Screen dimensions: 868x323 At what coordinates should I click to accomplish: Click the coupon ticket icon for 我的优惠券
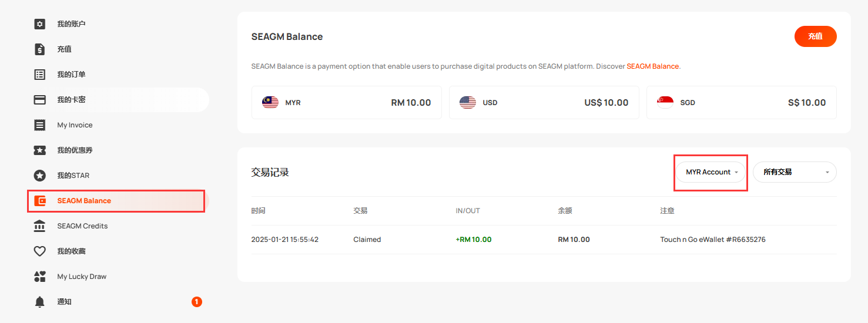[x=39, y=150]
